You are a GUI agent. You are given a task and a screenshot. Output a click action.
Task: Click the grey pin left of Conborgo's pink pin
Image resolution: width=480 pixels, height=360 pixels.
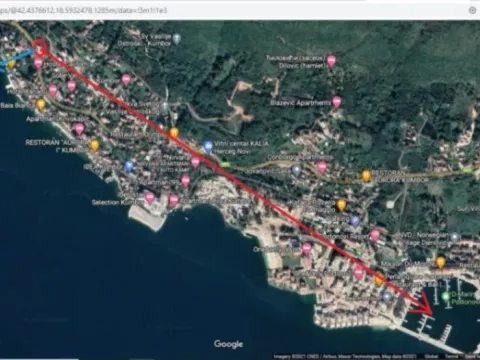point(296,171)
